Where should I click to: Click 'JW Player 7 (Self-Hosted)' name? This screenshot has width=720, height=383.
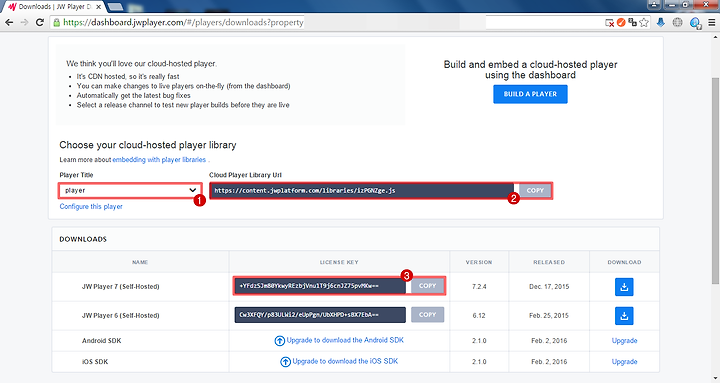(120, 287)
